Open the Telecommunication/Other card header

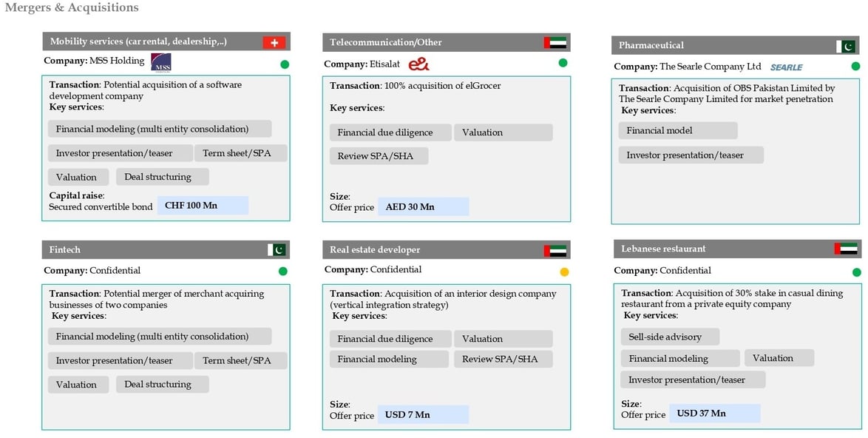(446, 43)
